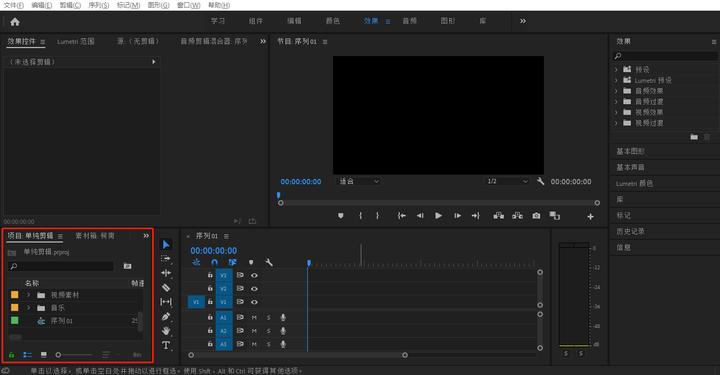Mute audio track A1

254,317
